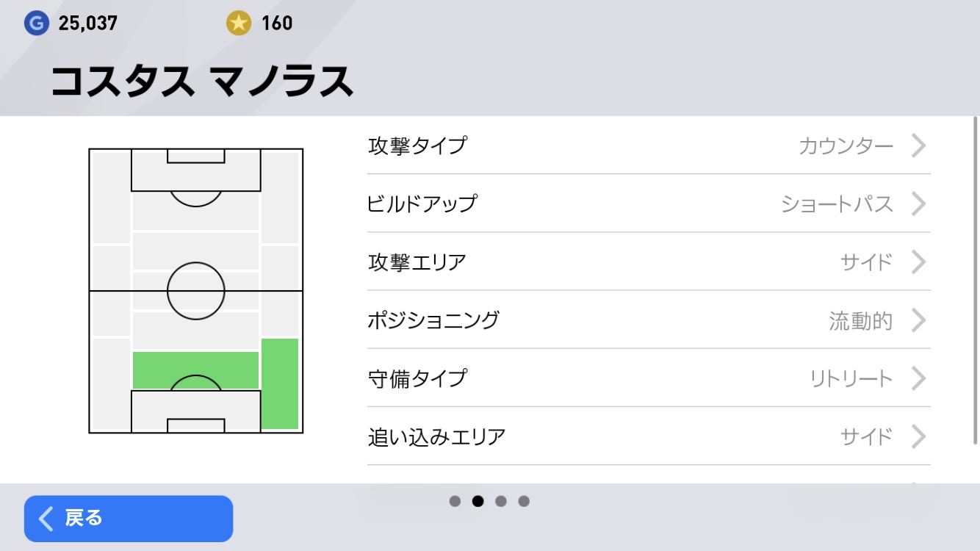Click the 戻る back button
The width and height of the screenshot is (980, 551).
tap(129, 519)
